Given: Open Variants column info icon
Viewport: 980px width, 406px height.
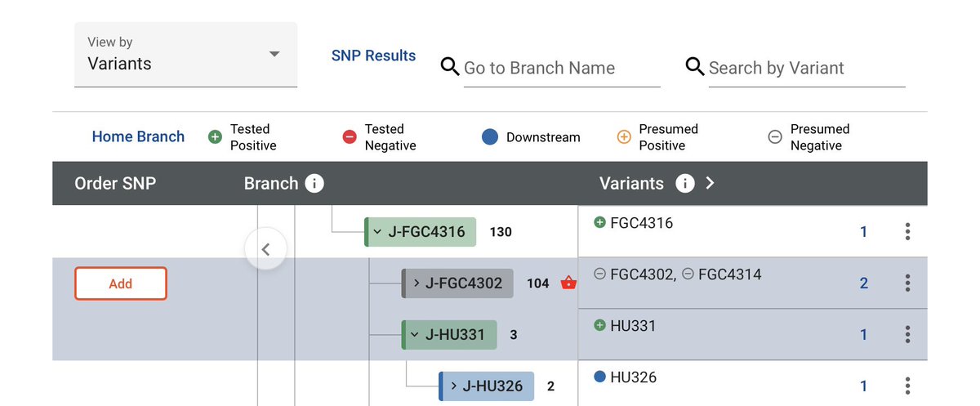Looking at the screenshot, I should pos(685,183).
